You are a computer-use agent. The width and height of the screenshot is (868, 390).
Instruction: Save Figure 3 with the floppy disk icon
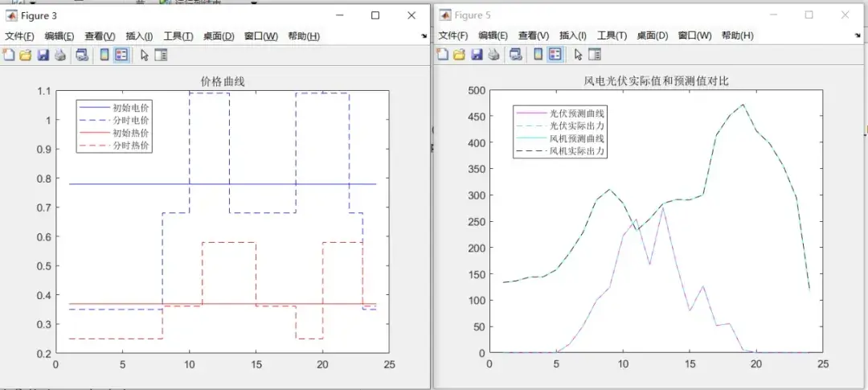(x=43, y=55)
